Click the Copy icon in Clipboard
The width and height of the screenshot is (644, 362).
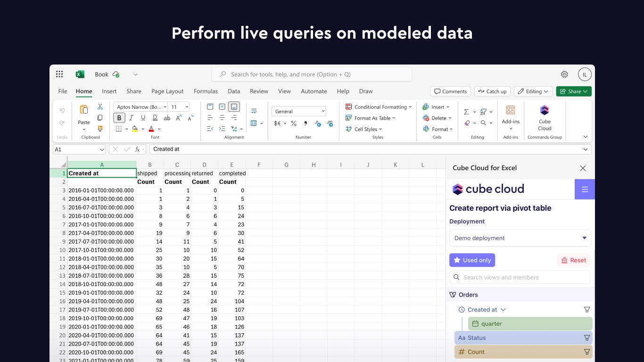pos(100,118)
